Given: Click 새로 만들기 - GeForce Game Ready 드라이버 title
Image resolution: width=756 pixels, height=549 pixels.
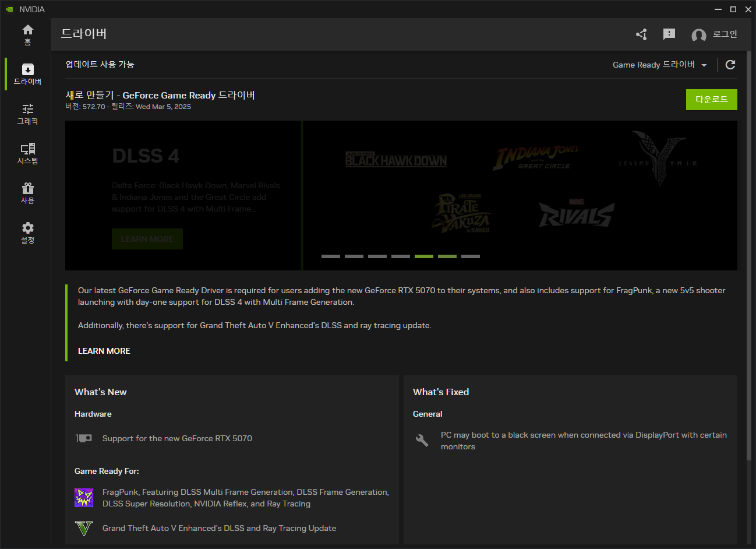Looking at the screenshot, I should point(160,95).
